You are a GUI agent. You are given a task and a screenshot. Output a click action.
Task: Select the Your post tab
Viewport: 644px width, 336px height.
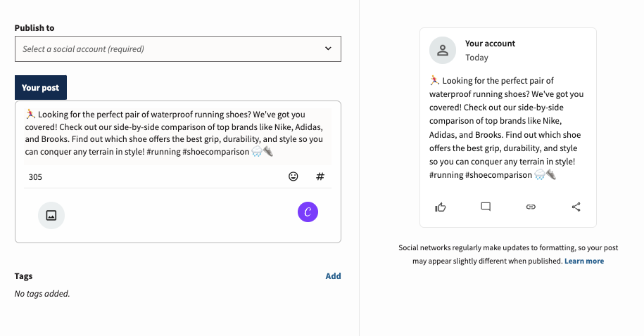click(x=41, y=87)
